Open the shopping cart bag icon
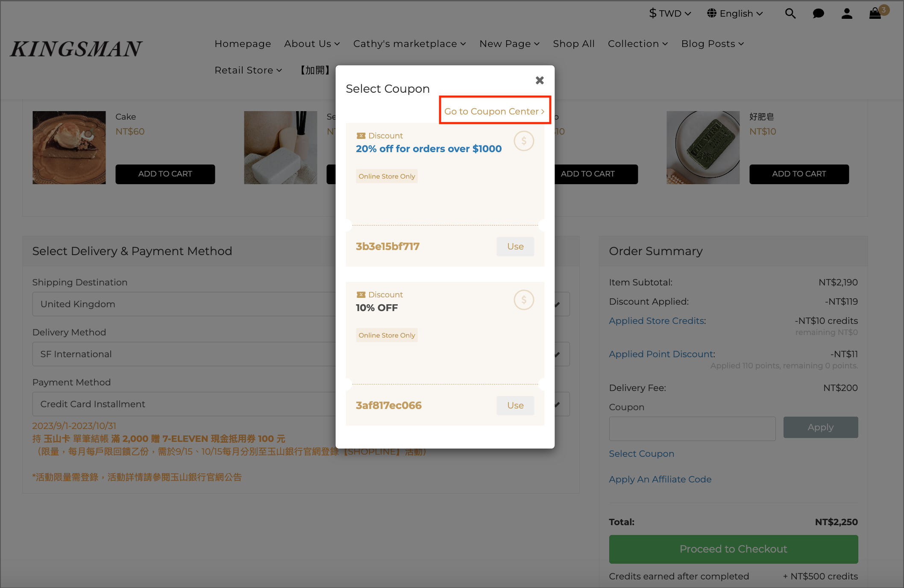Viewport: 904px width, 588px height. (875, 14)
